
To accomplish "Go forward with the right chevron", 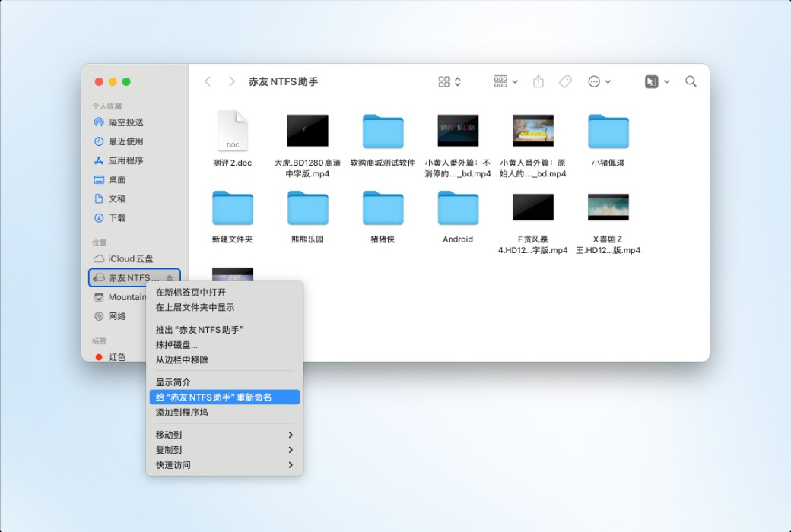I will coord(231,81).
